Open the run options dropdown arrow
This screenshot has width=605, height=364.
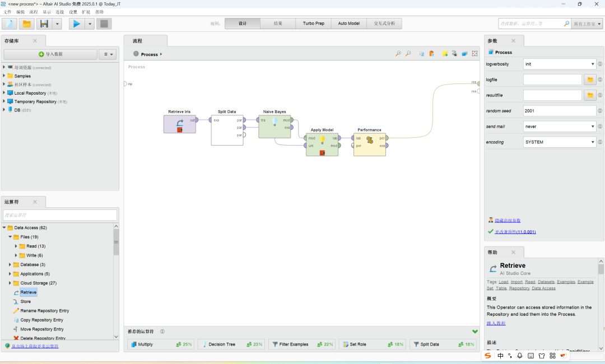coord(90,24)
